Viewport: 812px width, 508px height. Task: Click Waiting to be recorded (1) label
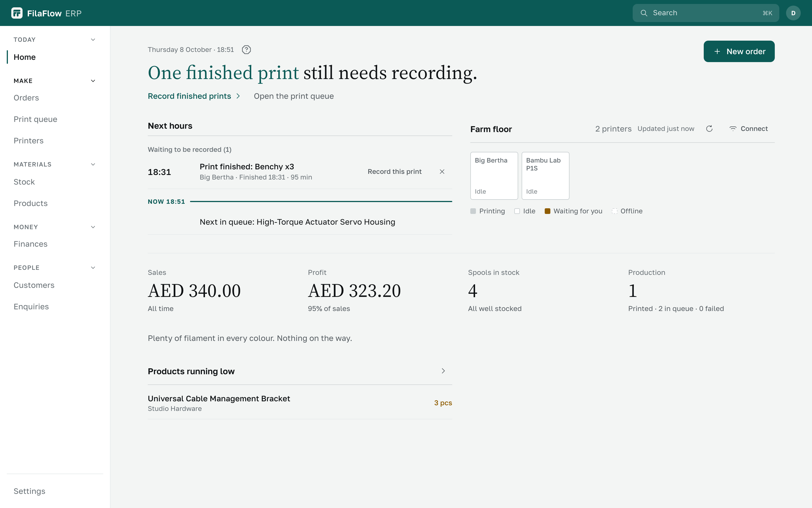(189, 150)
